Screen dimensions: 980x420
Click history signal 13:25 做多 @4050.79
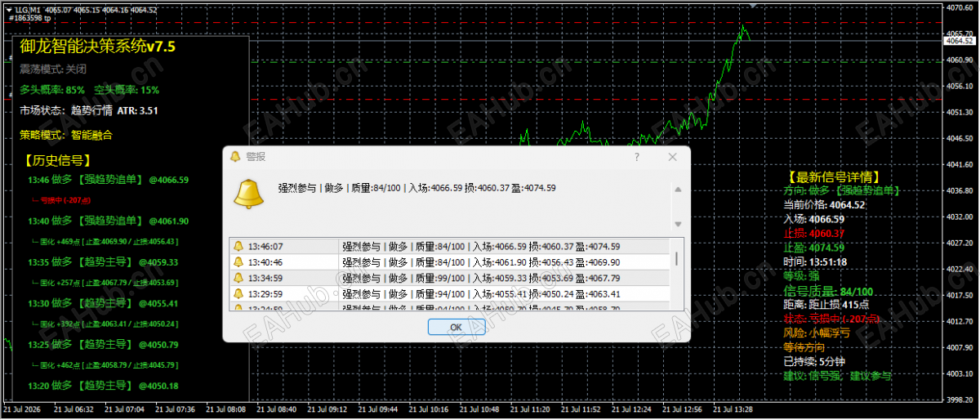103,344
